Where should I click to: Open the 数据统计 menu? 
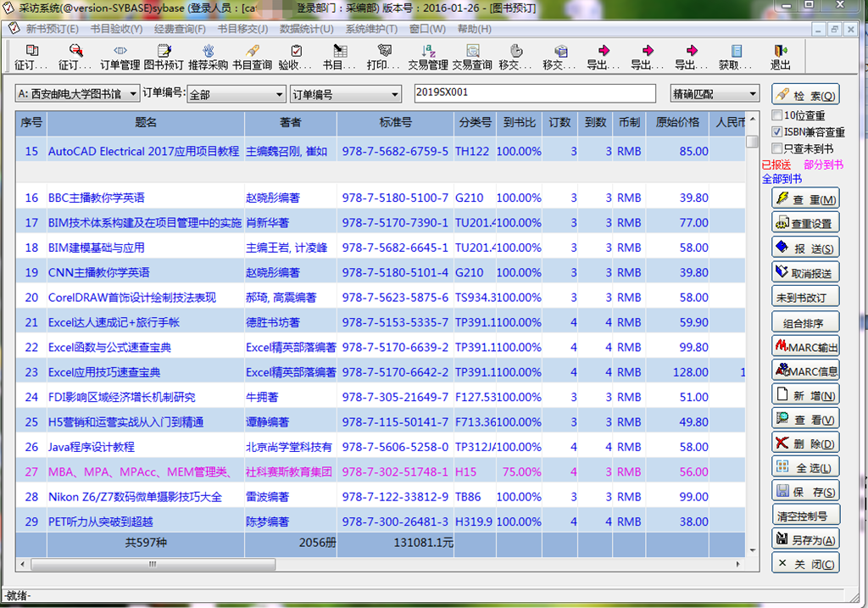306,29
